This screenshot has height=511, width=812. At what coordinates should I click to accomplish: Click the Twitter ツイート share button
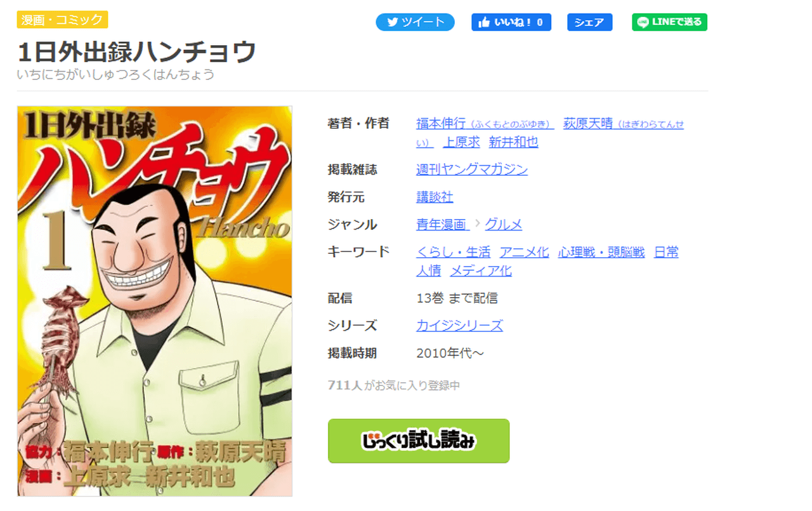pyautogui.click(x=415, y=22)
